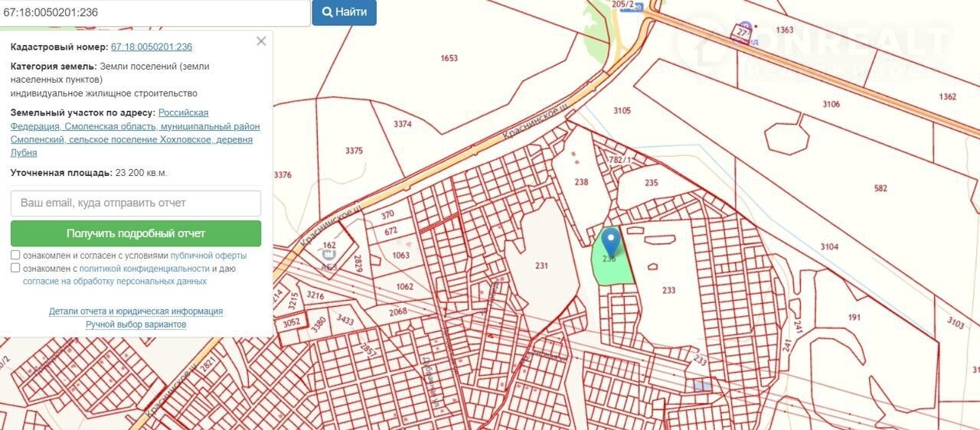
Task: Select parcel 231 on the map
Action: coord(541,265)
